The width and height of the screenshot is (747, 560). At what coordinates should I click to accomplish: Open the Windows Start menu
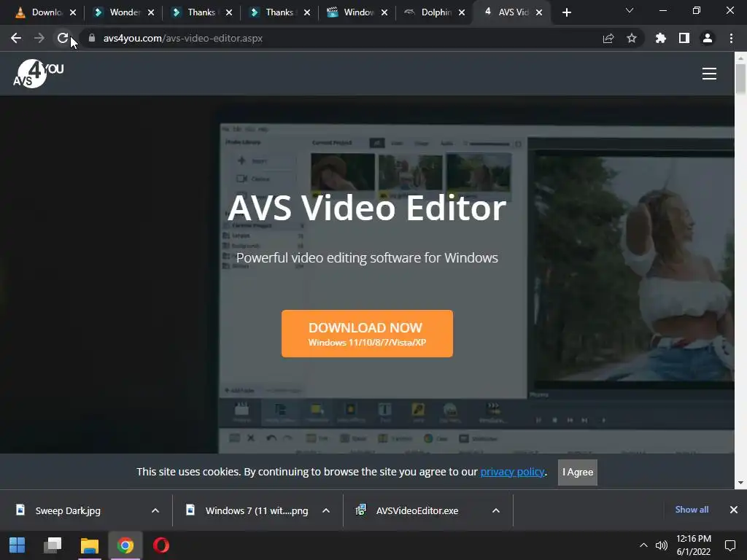tap(18, 545)
